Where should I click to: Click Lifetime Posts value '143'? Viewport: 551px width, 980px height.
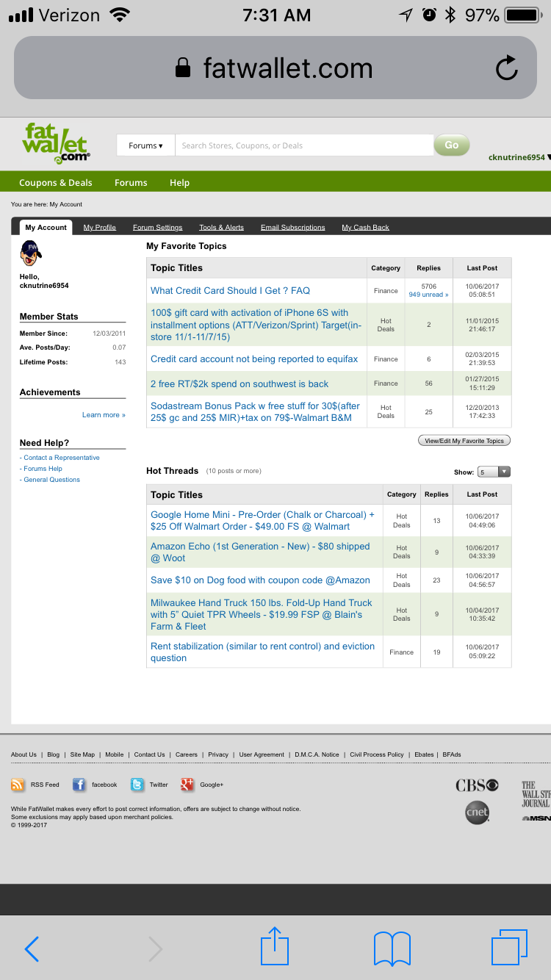(x=120, y=362)
